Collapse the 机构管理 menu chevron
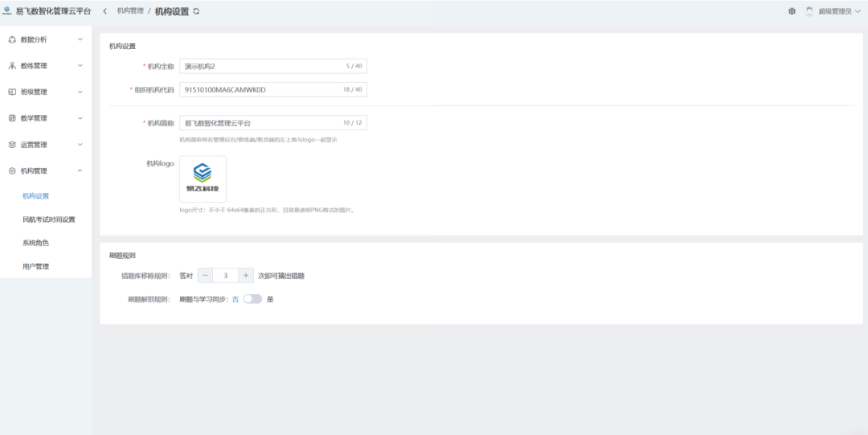Image resolution: width=868 pixels, height=435 pixels. tap(80, 171)
